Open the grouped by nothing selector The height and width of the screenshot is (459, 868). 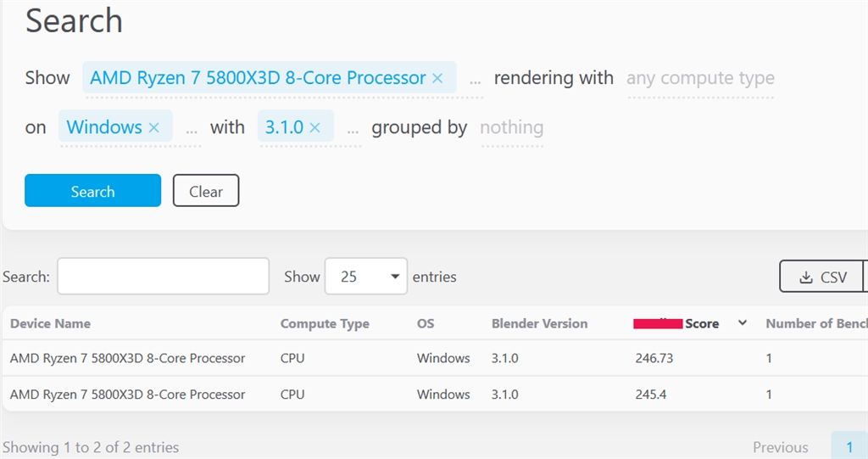tap(511, 128)
